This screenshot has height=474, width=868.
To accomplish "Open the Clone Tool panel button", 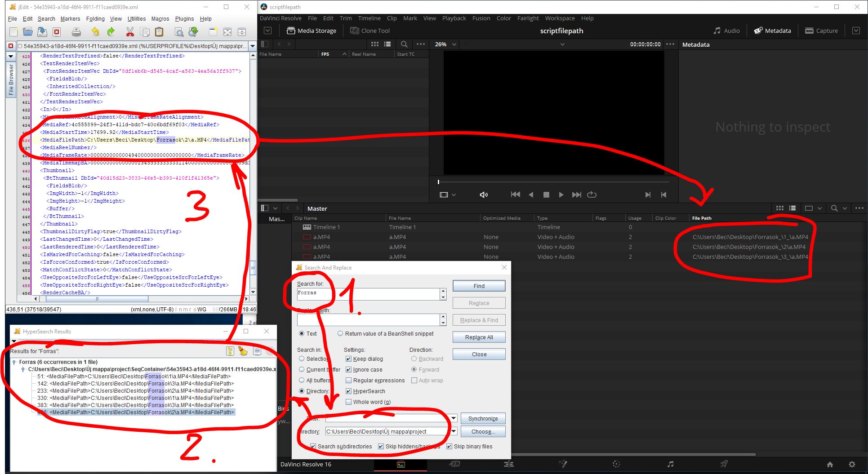I will click(x=370, y=31).
